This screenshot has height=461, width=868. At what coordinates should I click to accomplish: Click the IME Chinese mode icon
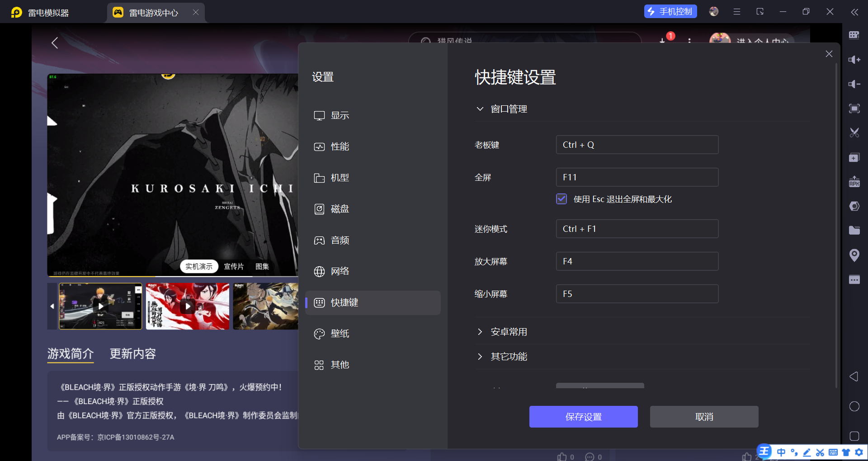[x=781, y=452]
